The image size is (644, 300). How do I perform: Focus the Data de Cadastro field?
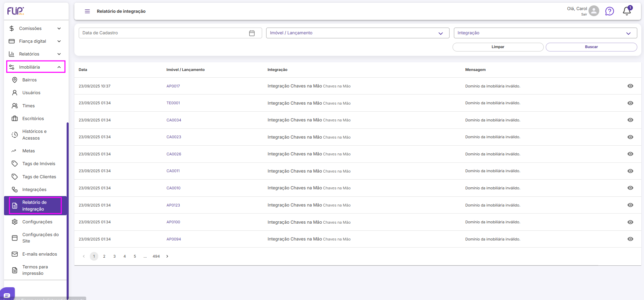[x=170, y=33]
